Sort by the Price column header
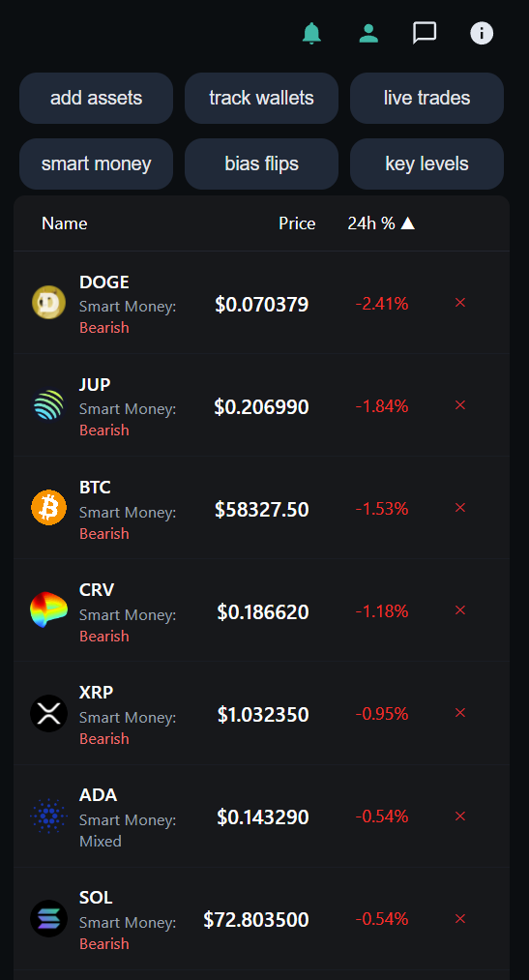 tap(297, 223)
